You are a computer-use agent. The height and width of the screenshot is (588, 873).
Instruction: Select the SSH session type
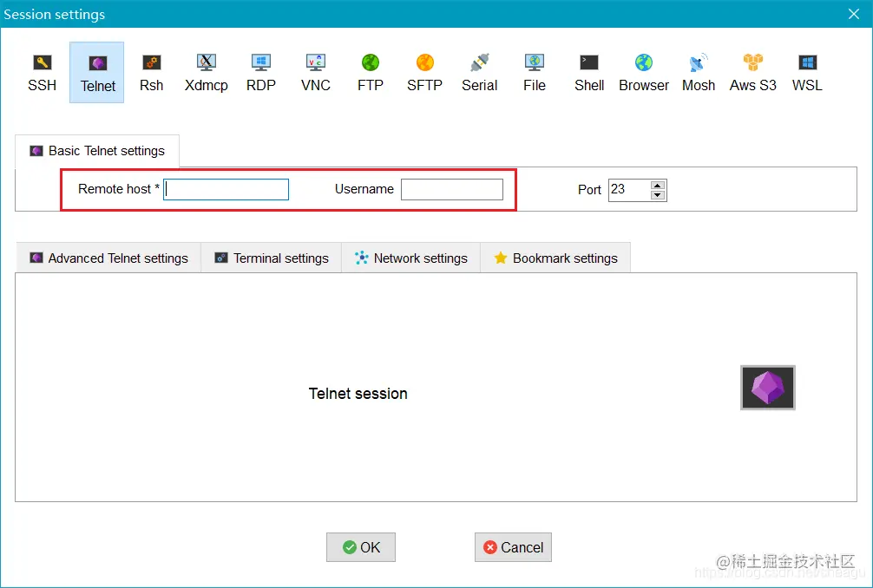(43, 73)
